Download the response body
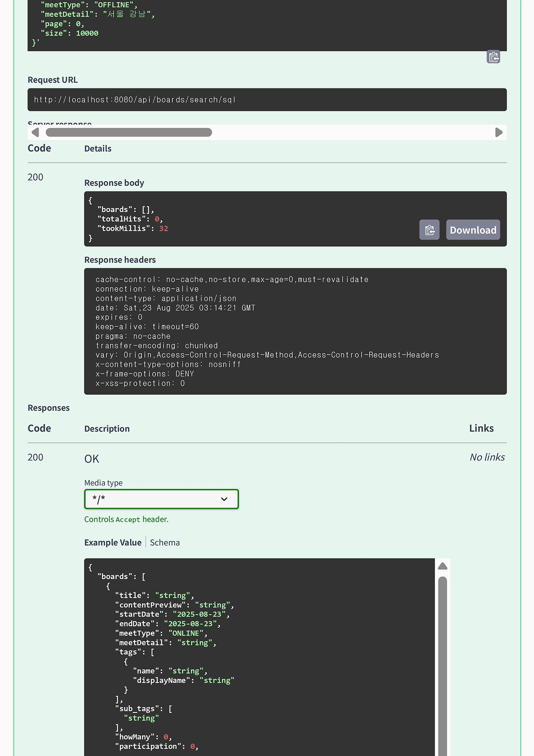The height and width of the screenshot is (756, 534). tap(473, 230)
